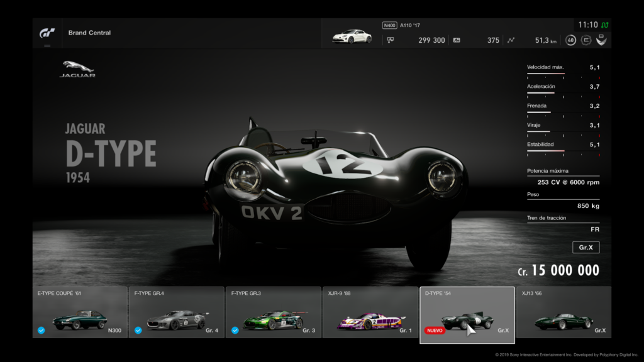Click the driver rating E badge
This screenshot has width=644, height=362.
tap(586, 40)
